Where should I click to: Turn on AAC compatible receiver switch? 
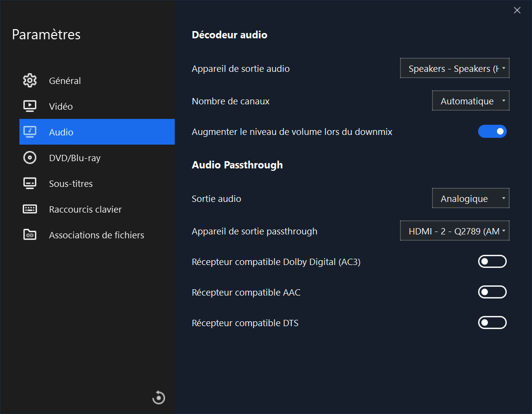[492, 292]
